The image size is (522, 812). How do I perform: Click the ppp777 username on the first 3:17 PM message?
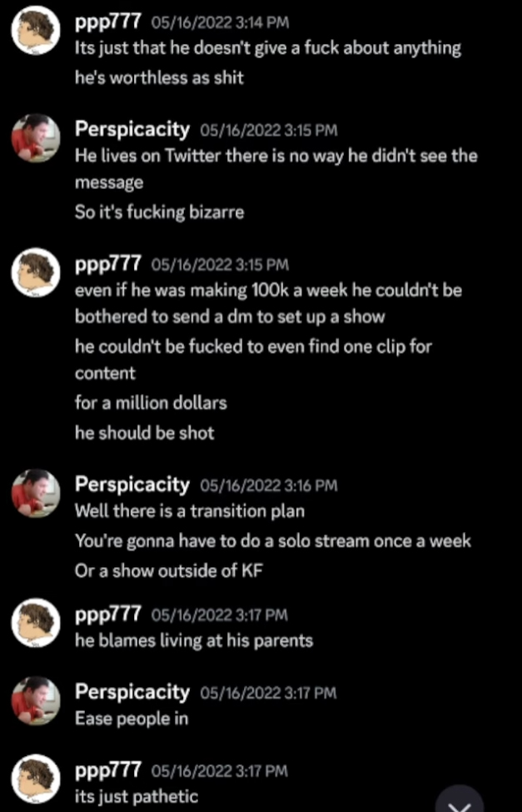(107, 615)
